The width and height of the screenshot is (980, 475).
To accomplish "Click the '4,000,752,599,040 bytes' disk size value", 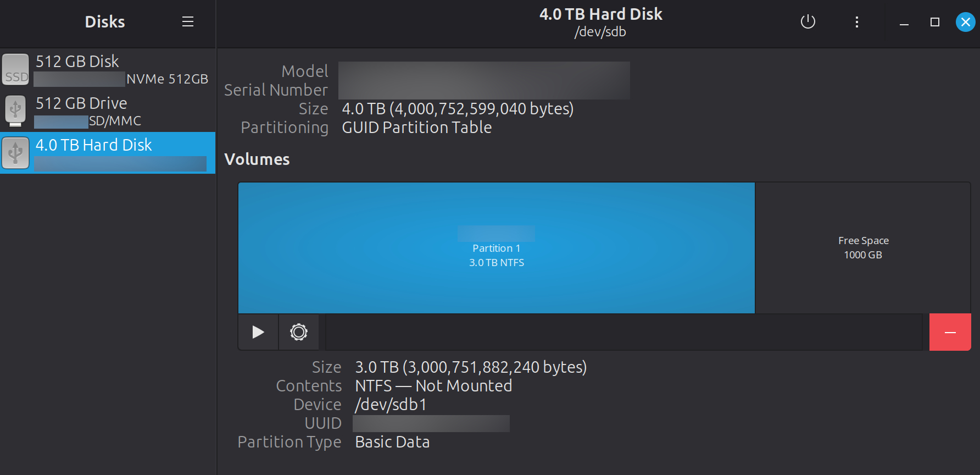I will click(x=458, y=109).
